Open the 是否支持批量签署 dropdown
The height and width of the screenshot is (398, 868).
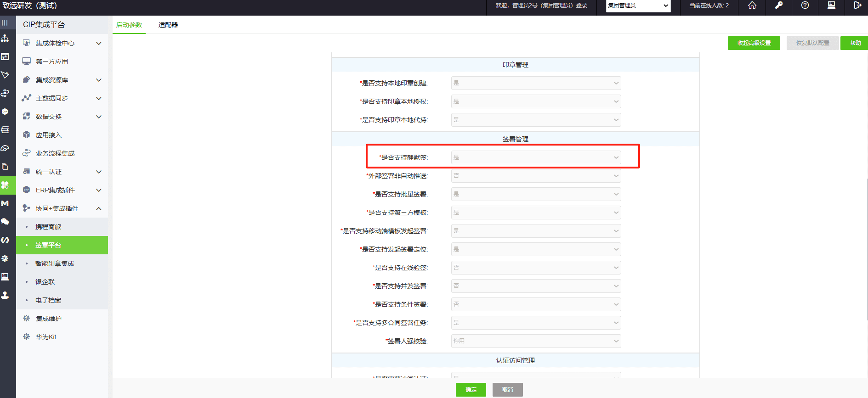click(x=536, y=194)
